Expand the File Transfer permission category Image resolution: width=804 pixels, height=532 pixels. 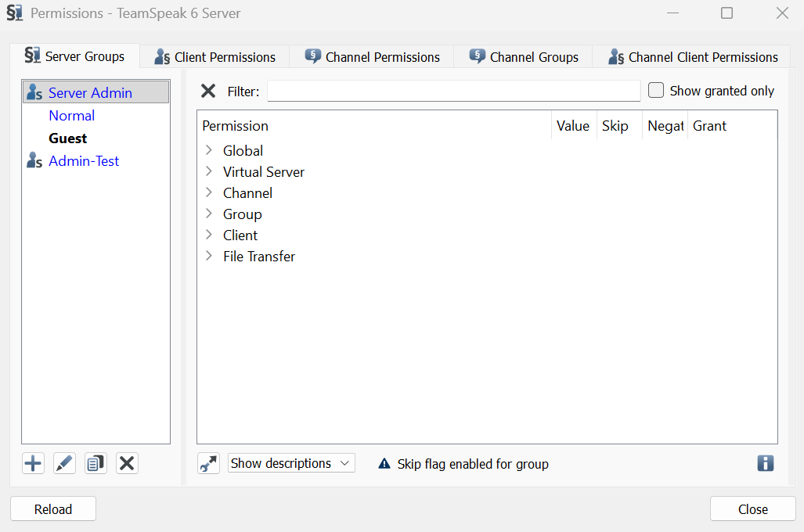209,256
